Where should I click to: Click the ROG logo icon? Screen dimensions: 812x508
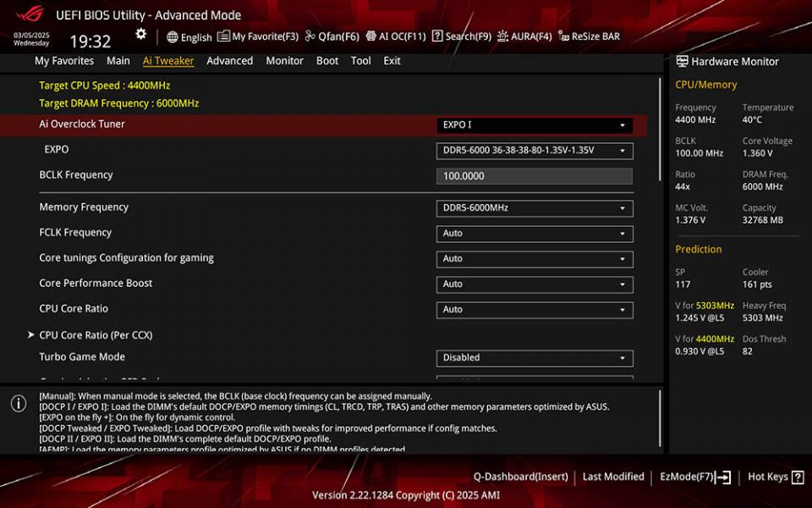[x=29, y=14]
